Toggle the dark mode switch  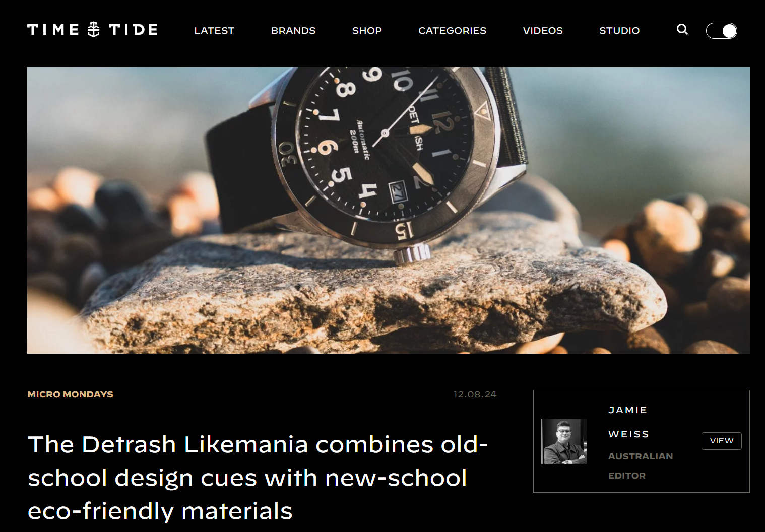tap(722, 31)
